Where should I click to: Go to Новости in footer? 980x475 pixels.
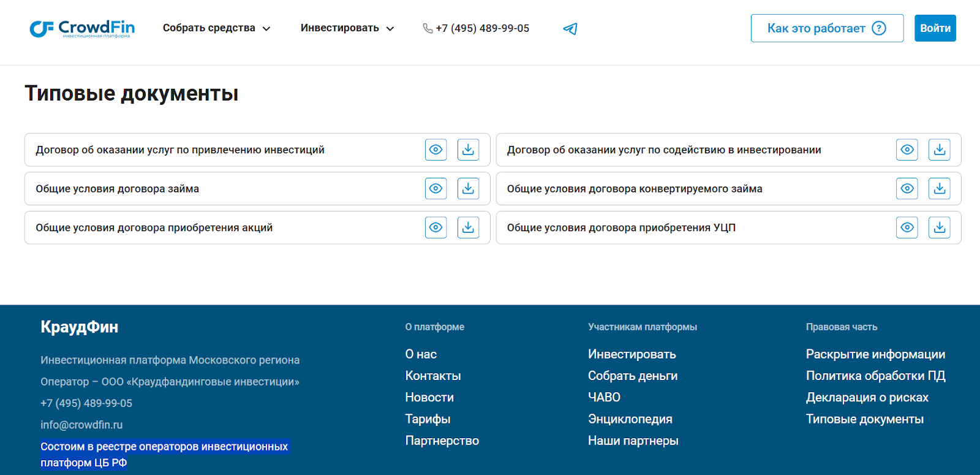429,397
